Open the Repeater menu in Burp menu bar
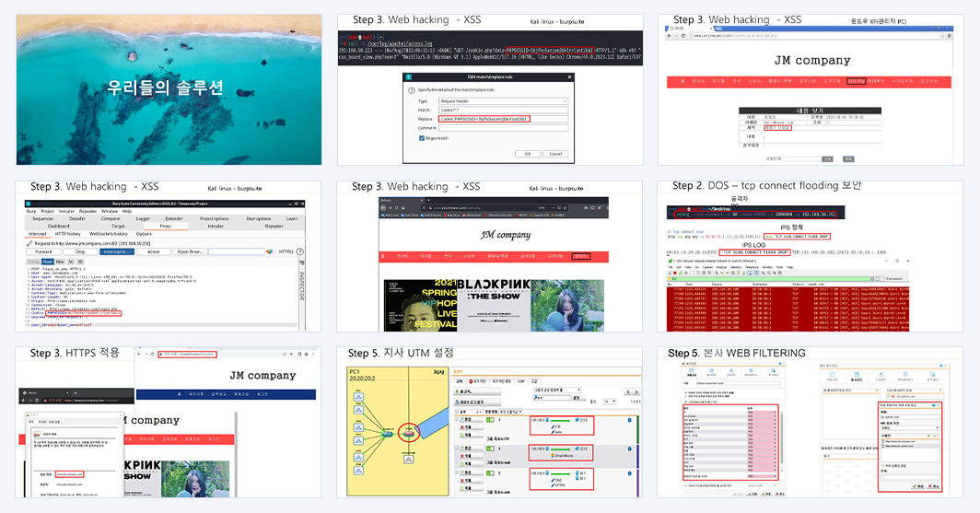This screenshot has height=513, width=980. click(88, 211)
